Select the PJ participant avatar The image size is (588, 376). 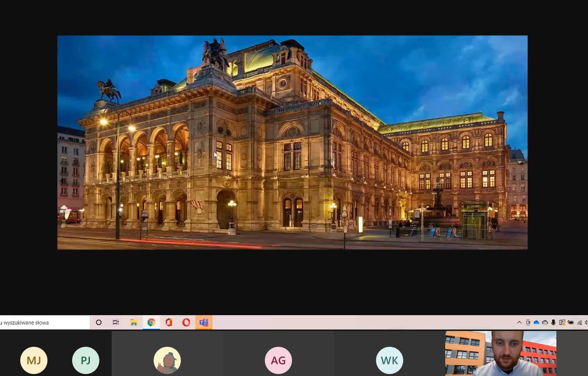(85, 360)
